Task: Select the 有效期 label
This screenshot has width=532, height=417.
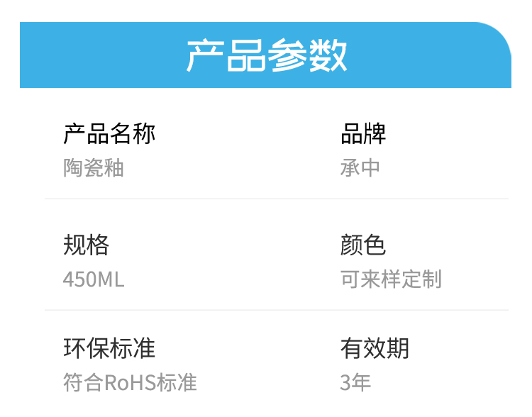Action: click(x=375, y=348)
